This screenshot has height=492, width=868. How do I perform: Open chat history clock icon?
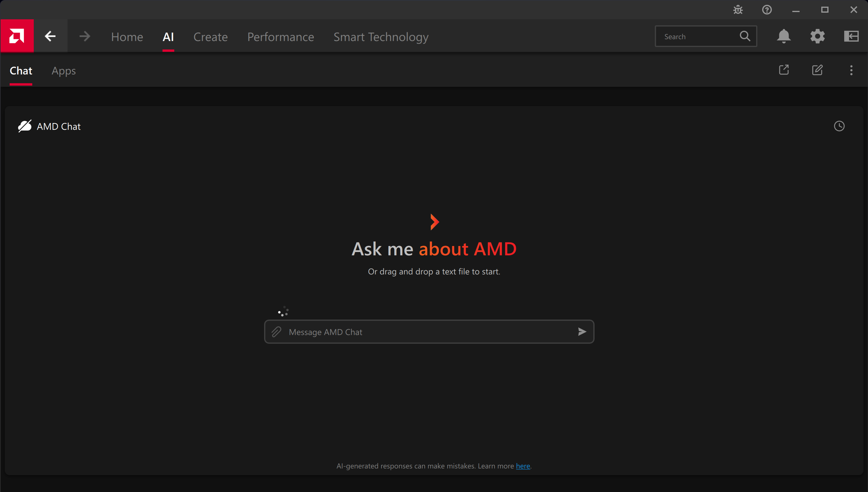tap(839, 126)
